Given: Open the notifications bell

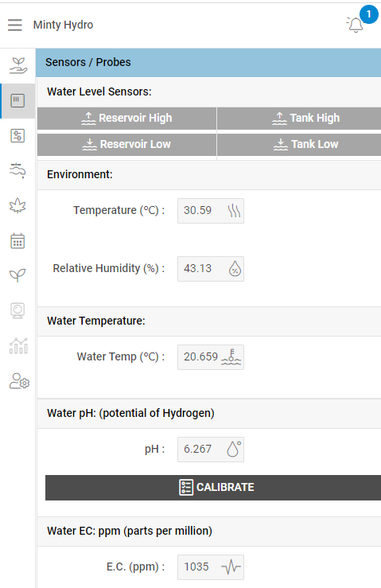Looking at the screenshot, I should coord(356,25).
